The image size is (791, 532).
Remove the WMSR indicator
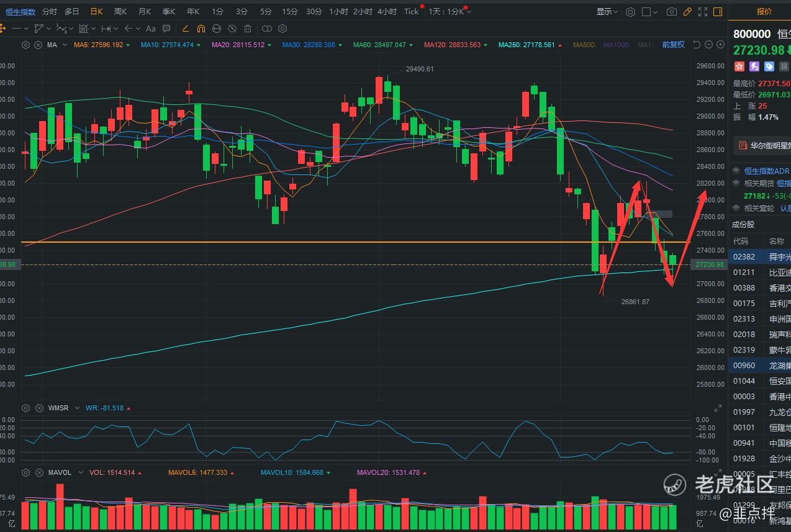pos(38,408)
